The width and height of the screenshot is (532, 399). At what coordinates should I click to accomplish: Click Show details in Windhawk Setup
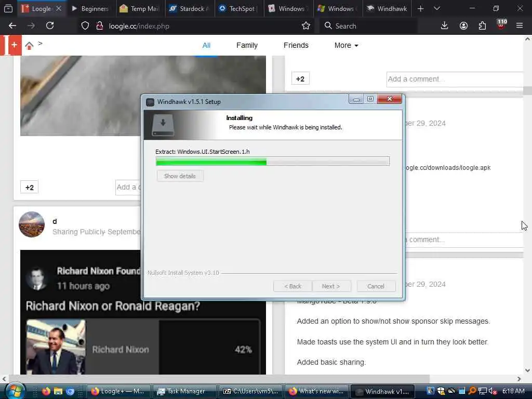(180, 176)
